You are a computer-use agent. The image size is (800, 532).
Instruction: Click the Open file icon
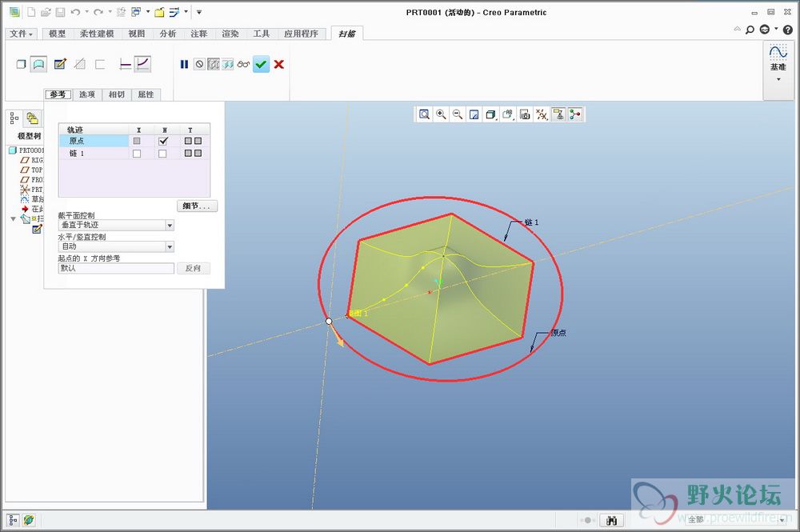point(46,12)
